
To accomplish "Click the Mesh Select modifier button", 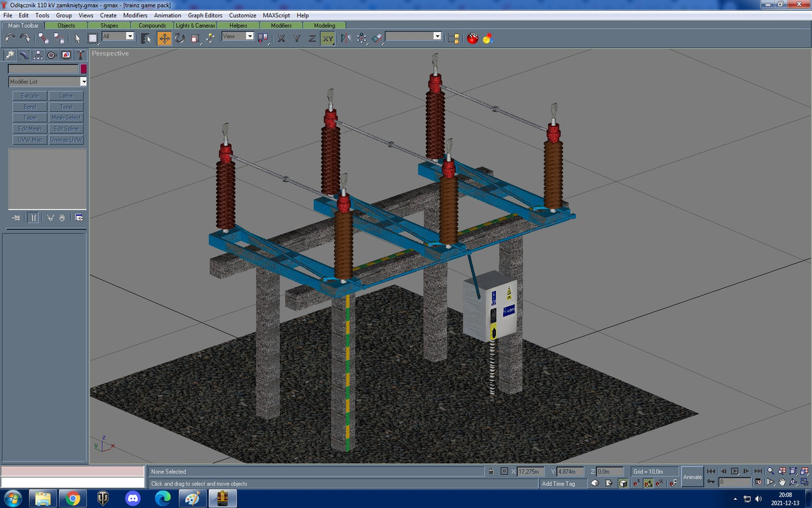I will pos(66,117).
